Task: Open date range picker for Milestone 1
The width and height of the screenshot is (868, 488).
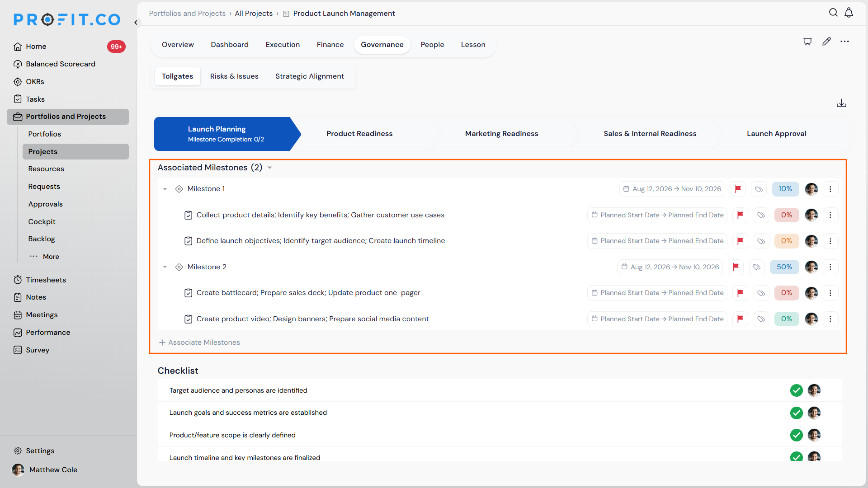Action: click(672, 189)
